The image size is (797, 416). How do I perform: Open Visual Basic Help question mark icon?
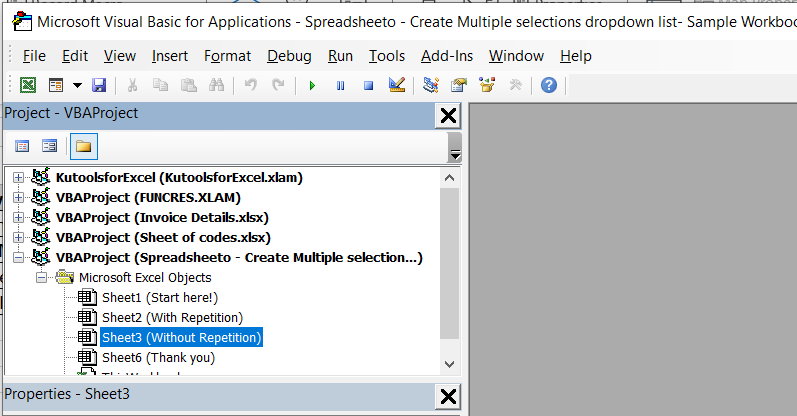(x=548, y=86)
